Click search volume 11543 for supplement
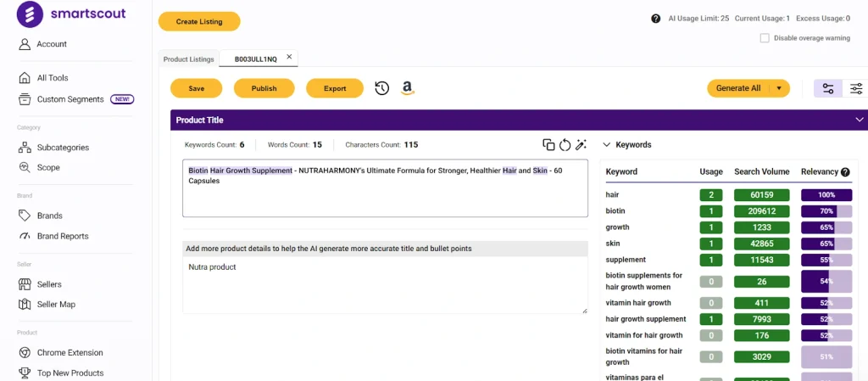Image resolution: width=868 pixels, height=381 pixels. tap(762, 259)
